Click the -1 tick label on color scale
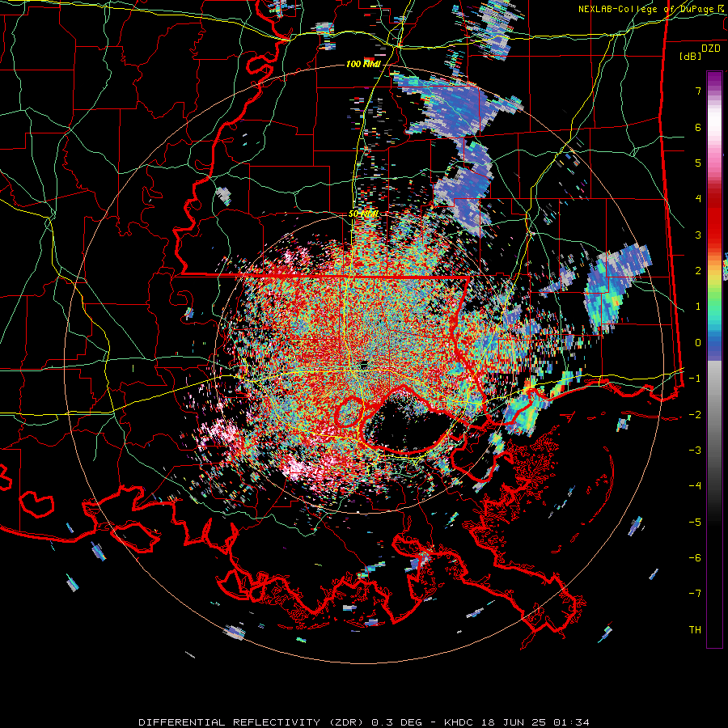 [695, 379]
